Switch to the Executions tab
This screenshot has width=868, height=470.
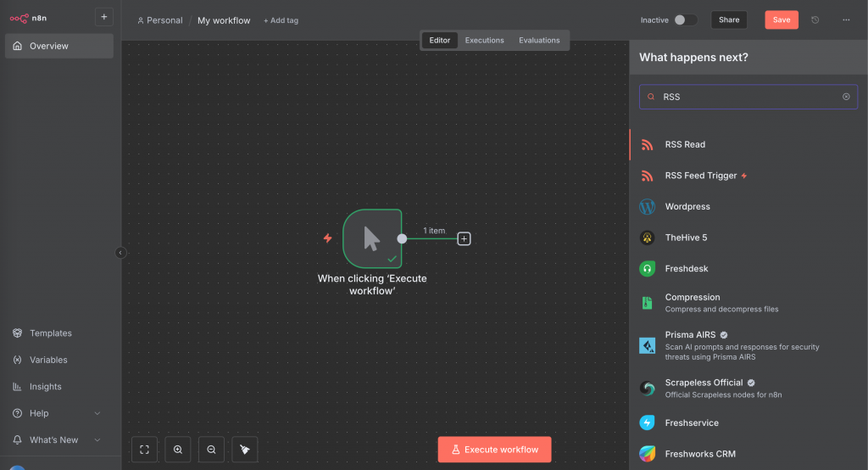point(484,40)
